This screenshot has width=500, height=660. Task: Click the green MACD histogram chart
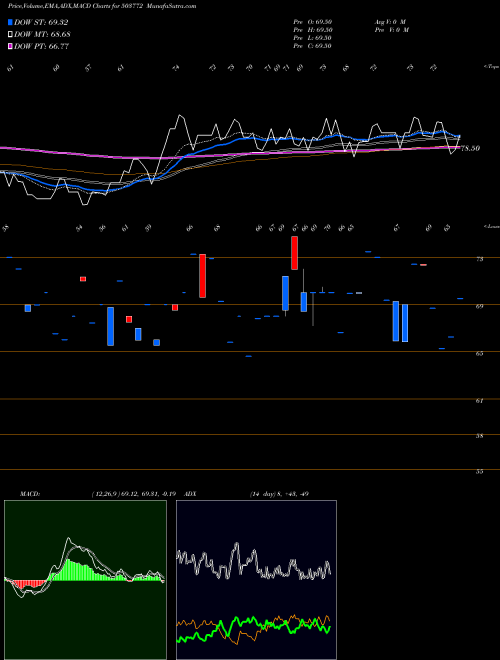(x=85, y=580)
